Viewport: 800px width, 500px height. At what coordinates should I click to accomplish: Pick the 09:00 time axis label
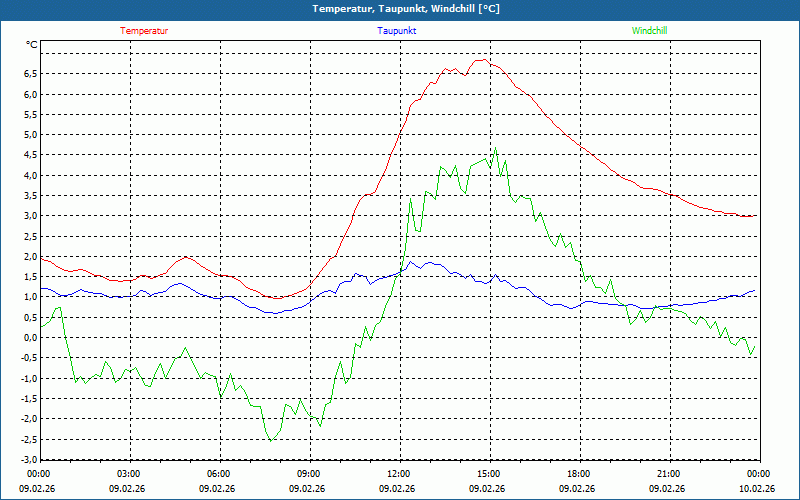coord(308,474)
